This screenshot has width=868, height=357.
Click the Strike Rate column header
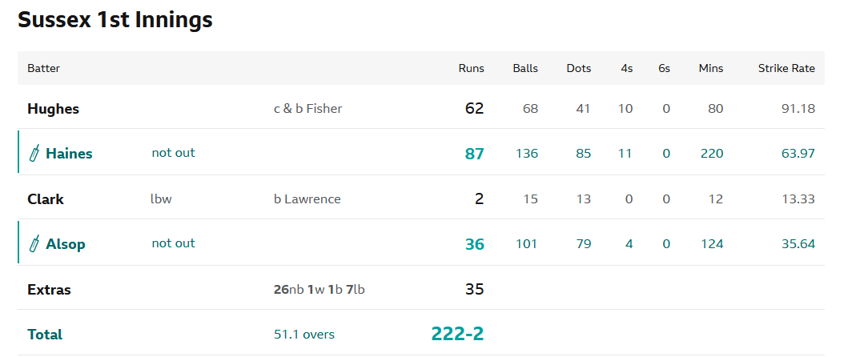(786, 69)
